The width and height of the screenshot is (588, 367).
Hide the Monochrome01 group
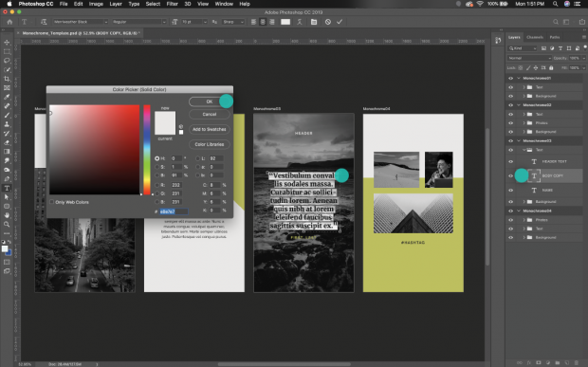coord(510,78)
